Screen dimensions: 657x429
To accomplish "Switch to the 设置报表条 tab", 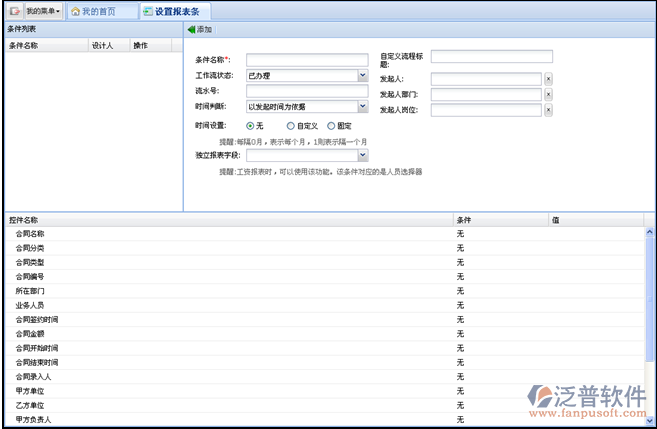I will tap(176, 11).
